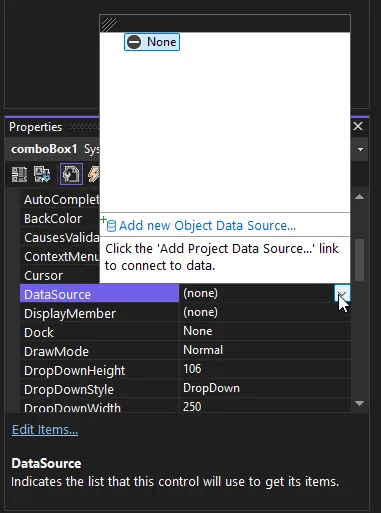Show Events lightning bolt icon

[x=93, y=174]
